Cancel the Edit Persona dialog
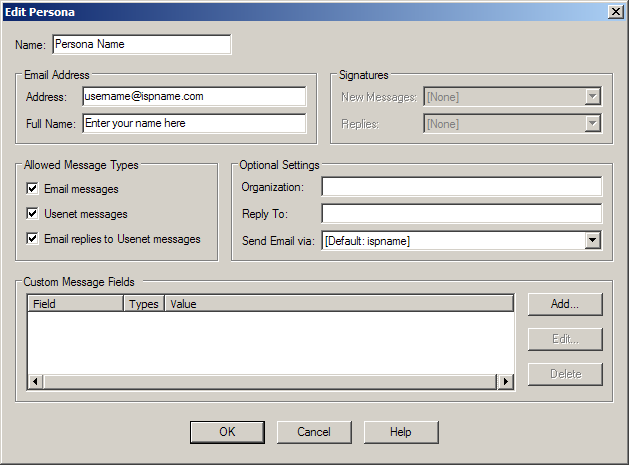Viewport: 629px width, 465px height. pyautogui.click(x=314, y=432)
